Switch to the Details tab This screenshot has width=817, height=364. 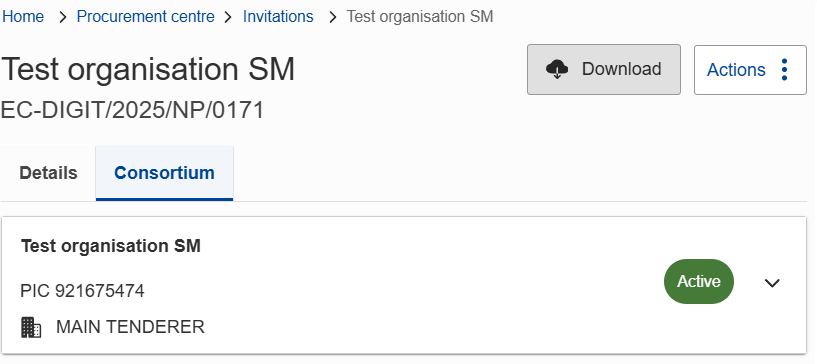pyautogui.click(x=48, y=173)
